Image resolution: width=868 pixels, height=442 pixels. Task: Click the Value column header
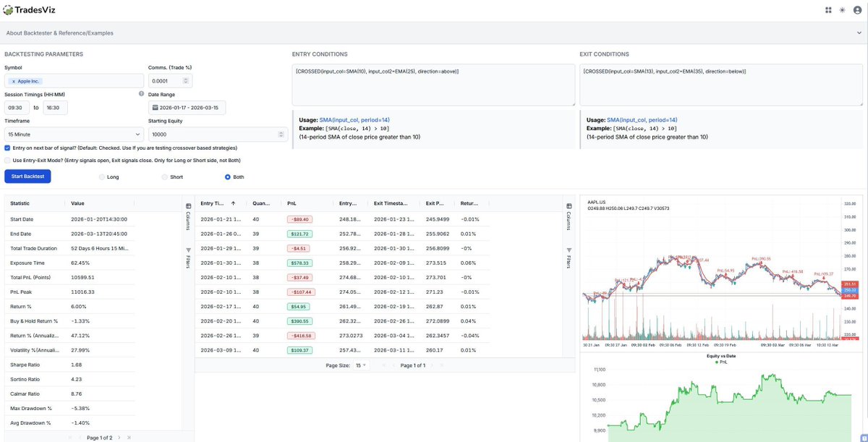77,204
